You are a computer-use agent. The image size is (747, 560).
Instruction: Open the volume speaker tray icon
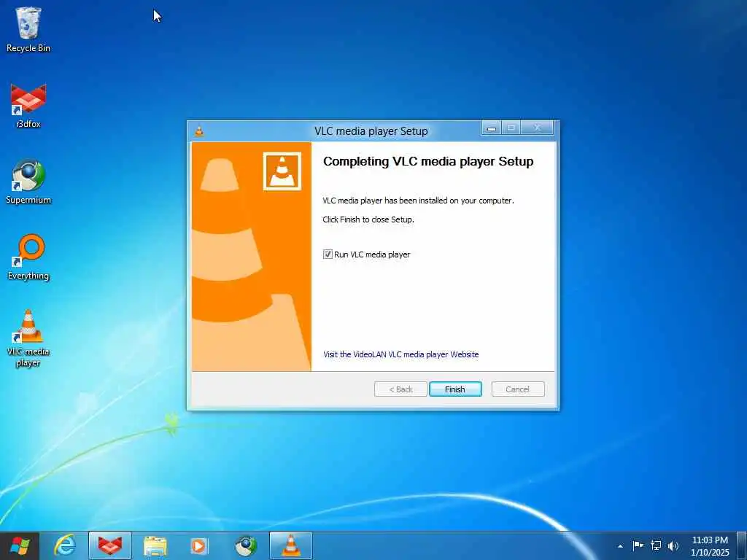pos(673,545)
